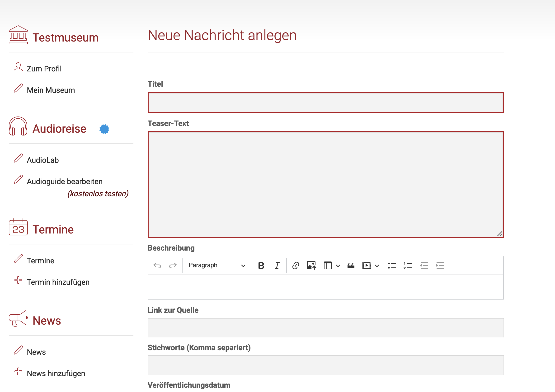This screenshot has height=392, width=555.
Task: Select Termin hinzufügen sidebar entry
Action: [58, 282]
